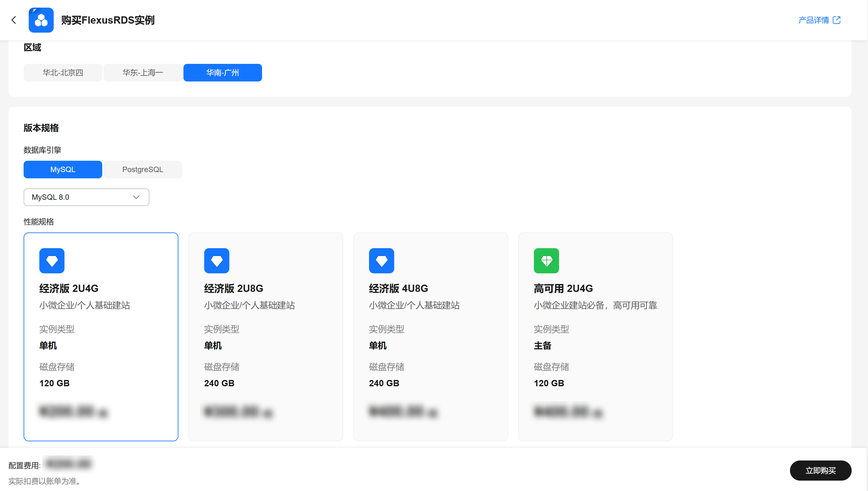Screen dimensions: 868x491
Task: Choose the PostgreSQL database engine
Action: (143, 170)
